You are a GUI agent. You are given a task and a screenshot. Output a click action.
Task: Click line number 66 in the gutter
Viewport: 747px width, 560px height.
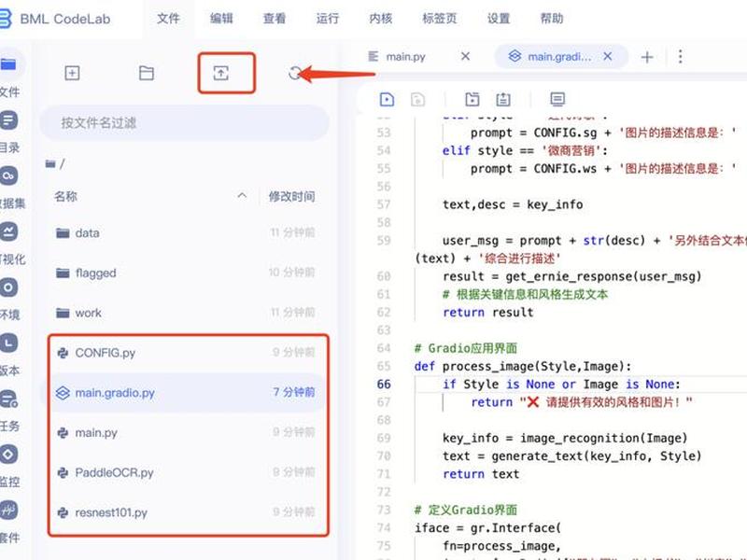click(x=384, y=385)
